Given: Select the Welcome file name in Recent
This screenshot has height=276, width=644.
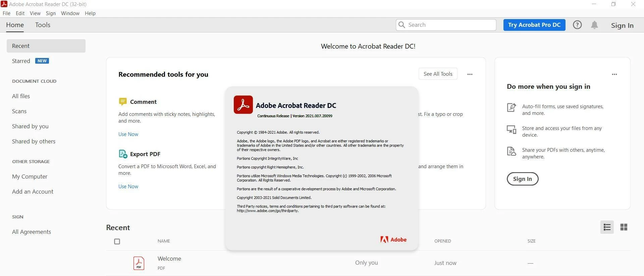Looking at the screenshot, I should 169,259.
